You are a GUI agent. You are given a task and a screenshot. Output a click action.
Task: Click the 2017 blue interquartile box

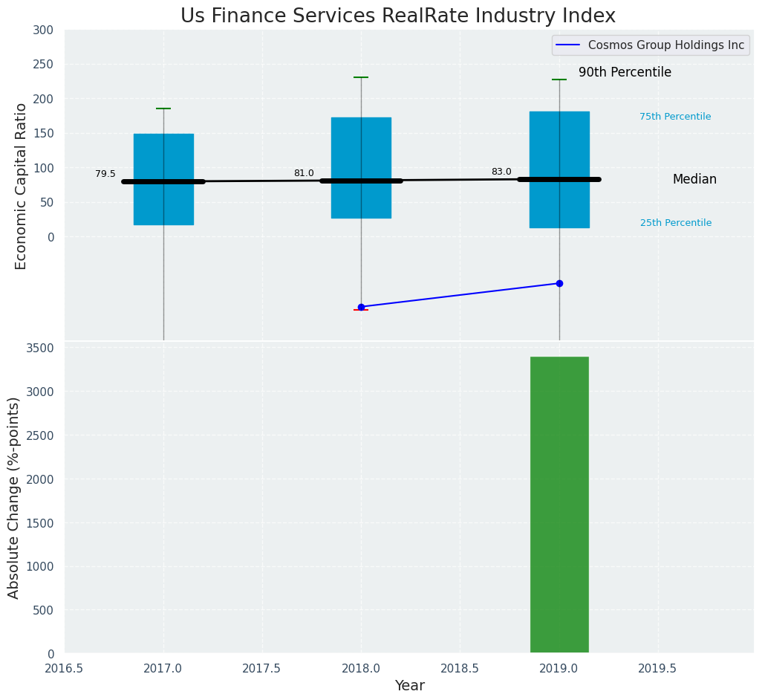[164, 179]
